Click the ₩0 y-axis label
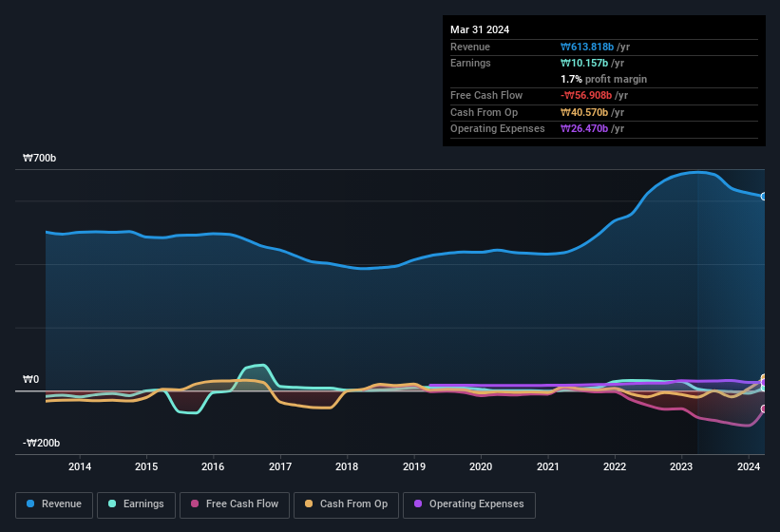 (31, 380)
